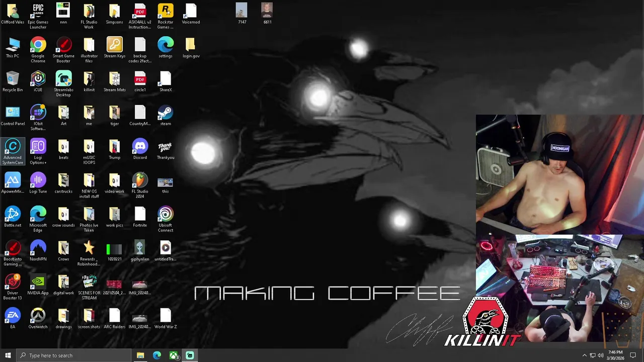
Task: Open the taskbar clock and date
Action: pyautogui.click(x=615, y=355)
